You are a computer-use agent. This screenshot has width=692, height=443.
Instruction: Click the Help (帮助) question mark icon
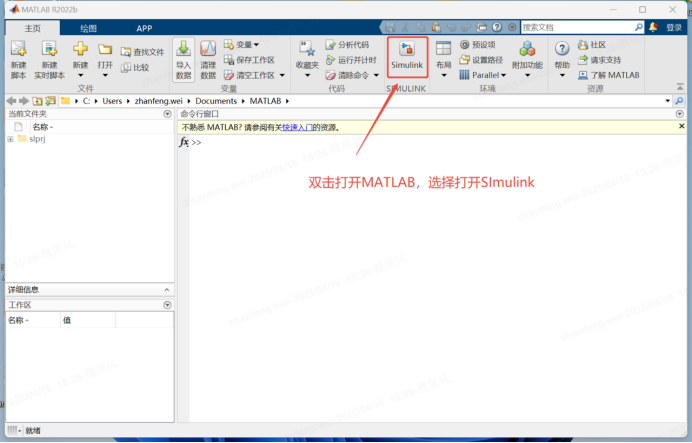click(x=562, y=49)
